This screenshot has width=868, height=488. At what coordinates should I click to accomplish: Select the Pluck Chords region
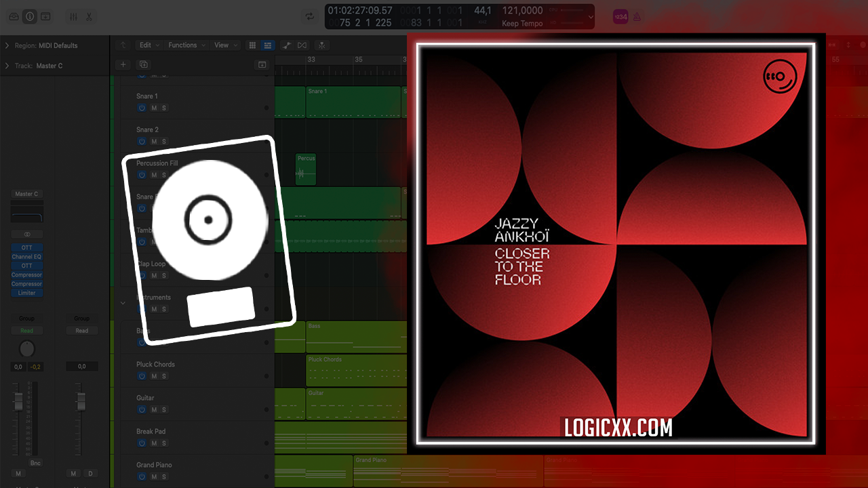(x=356, y=370)
